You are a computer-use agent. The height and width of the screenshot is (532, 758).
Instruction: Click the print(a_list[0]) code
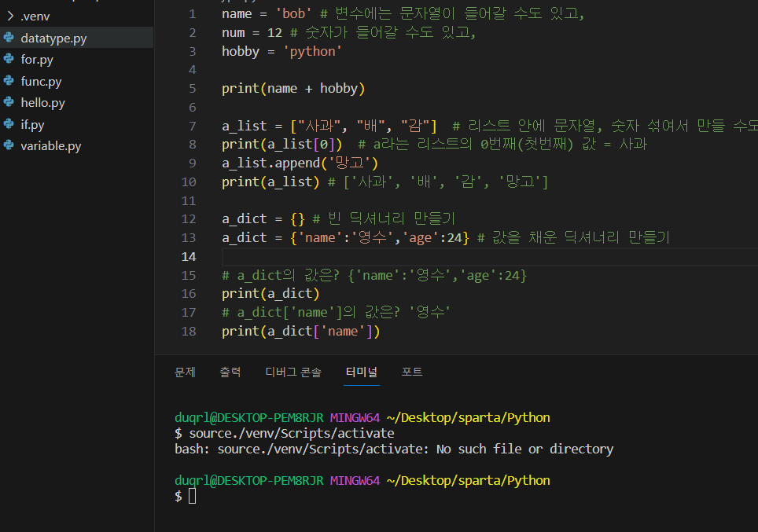point(281,145)
